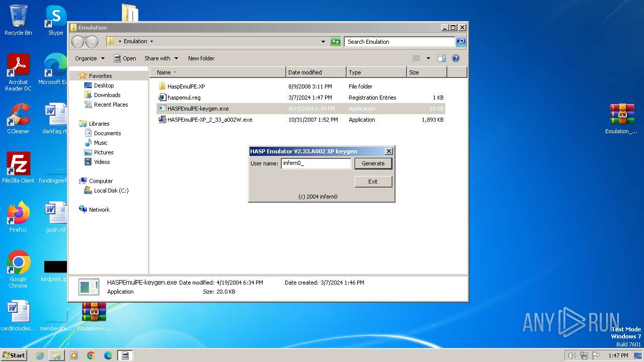Open Documents library in navigation pane
Screen dimensions: 644x362
107,133
